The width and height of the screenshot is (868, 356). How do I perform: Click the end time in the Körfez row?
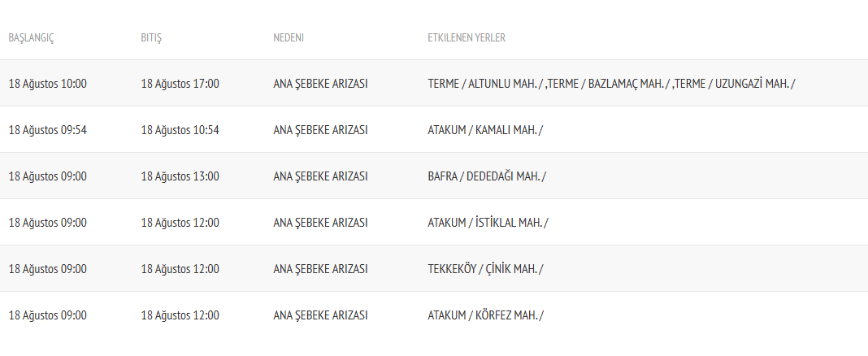point(180,315)
